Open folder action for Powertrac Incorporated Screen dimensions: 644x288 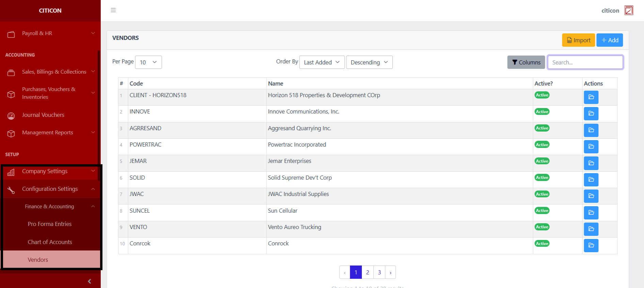click(x=591, y=147)
